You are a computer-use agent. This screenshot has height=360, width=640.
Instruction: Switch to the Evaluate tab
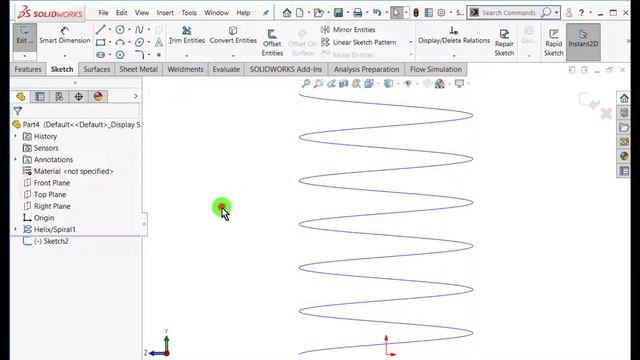coord(226,69)
